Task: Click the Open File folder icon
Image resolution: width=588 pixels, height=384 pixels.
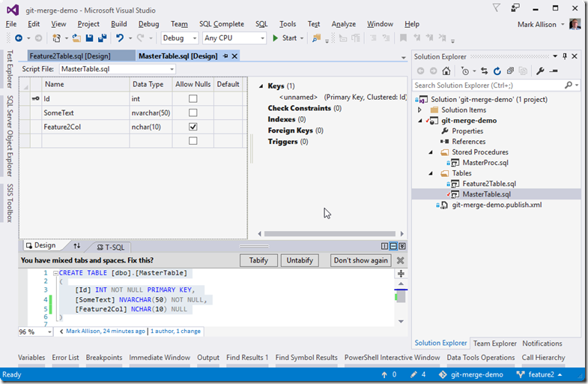Action: pyautogui.click(x=76, y=38)
